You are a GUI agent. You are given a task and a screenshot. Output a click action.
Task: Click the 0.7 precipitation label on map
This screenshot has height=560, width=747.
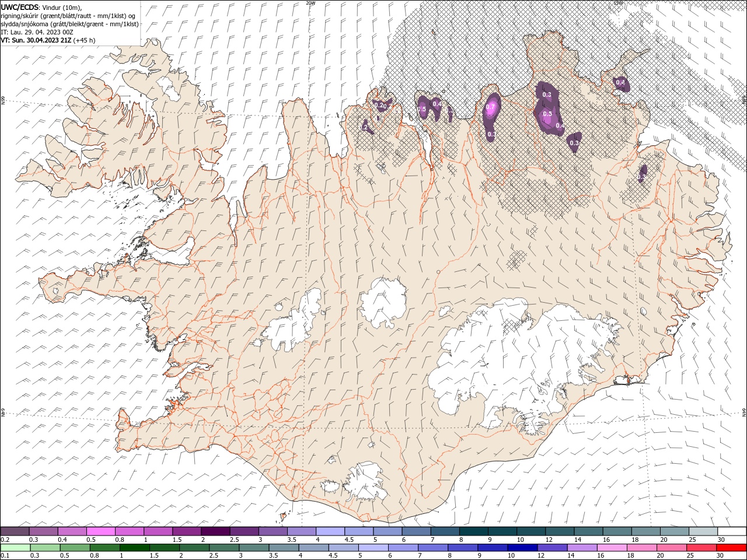click(490, 107)
